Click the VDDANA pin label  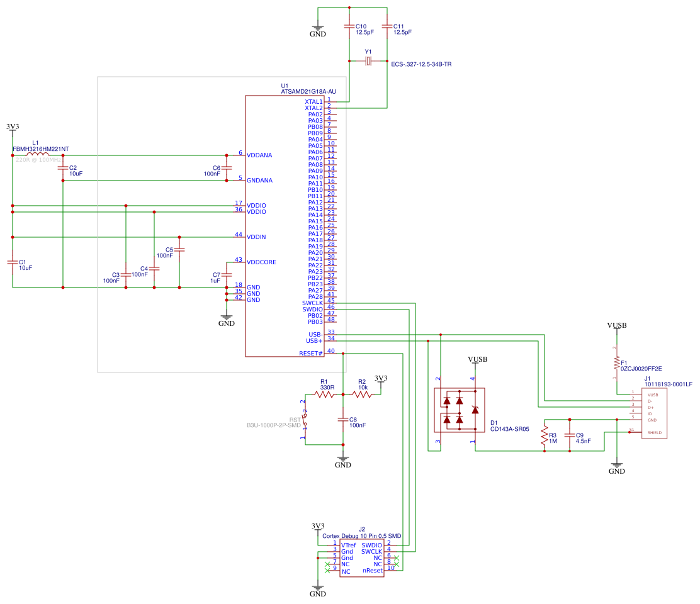259,155
